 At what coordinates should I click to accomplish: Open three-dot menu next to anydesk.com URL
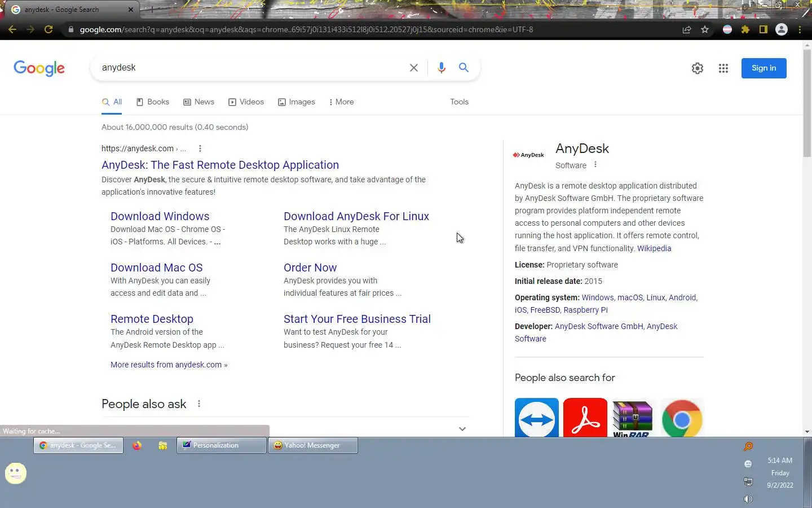pyautogui.click(x=200, y=148)
